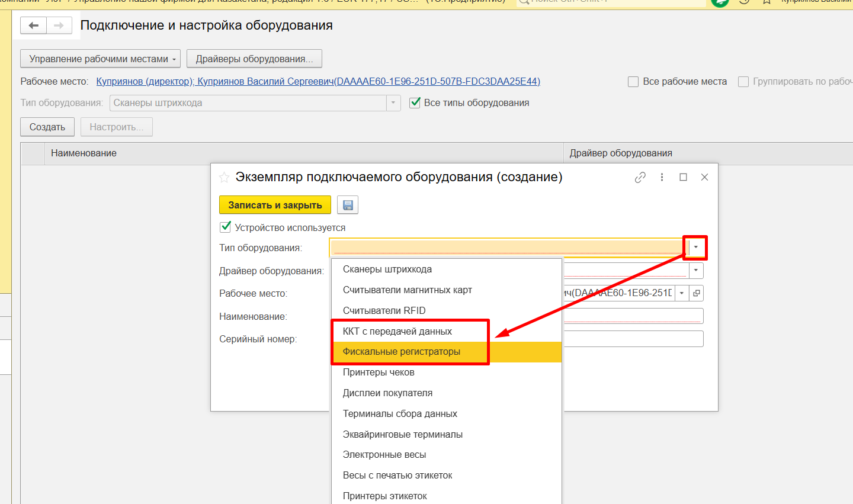Select Фискальные регистраторы from the list
This screenshot has width=853, height=504.
(x=402, y=352)
